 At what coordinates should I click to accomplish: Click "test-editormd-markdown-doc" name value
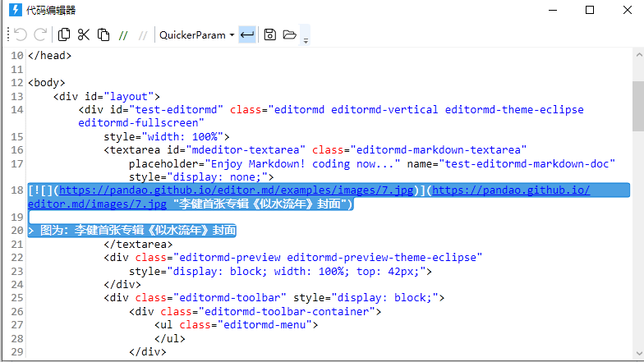click(527, 164)
